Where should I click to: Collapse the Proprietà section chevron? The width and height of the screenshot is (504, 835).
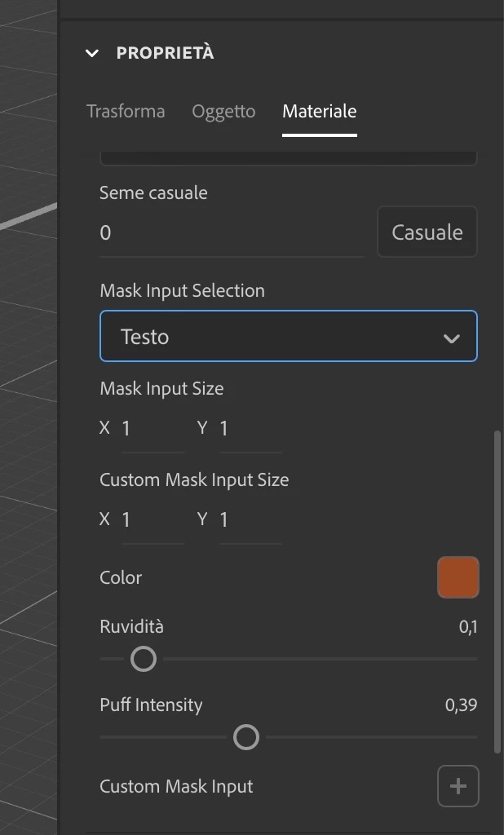(92, 53)
